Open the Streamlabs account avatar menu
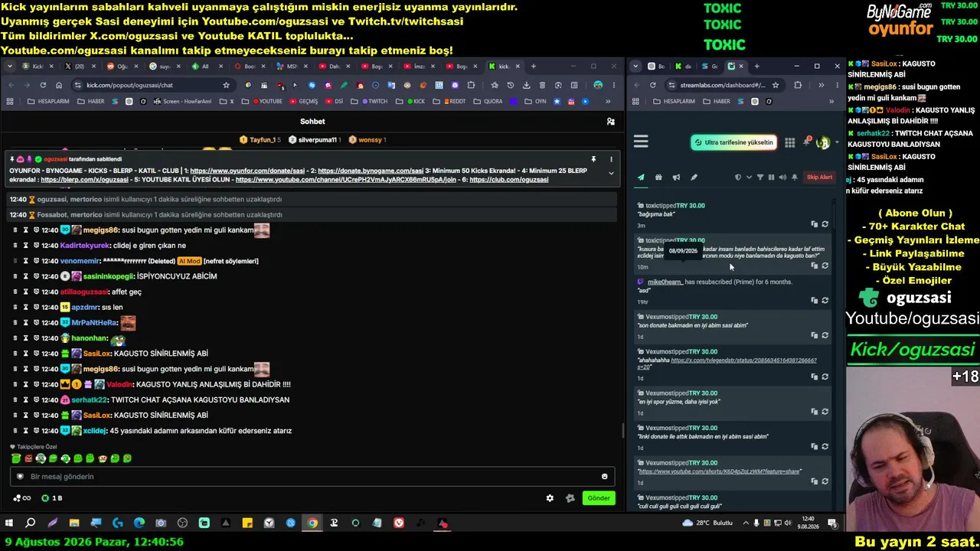 click(x=823, y=142)
